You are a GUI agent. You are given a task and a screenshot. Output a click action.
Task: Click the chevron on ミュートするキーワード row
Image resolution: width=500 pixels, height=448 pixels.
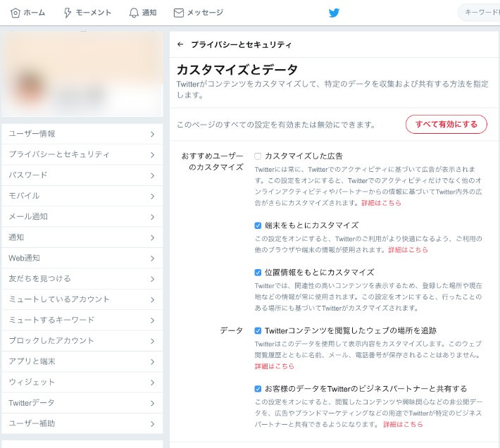tap(152, 320)
